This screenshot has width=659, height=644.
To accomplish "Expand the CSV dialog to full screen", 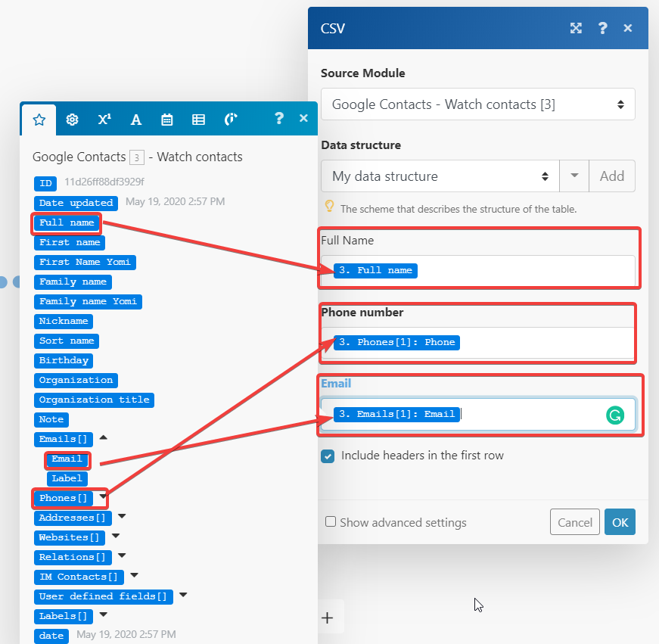I will (576, 28).
